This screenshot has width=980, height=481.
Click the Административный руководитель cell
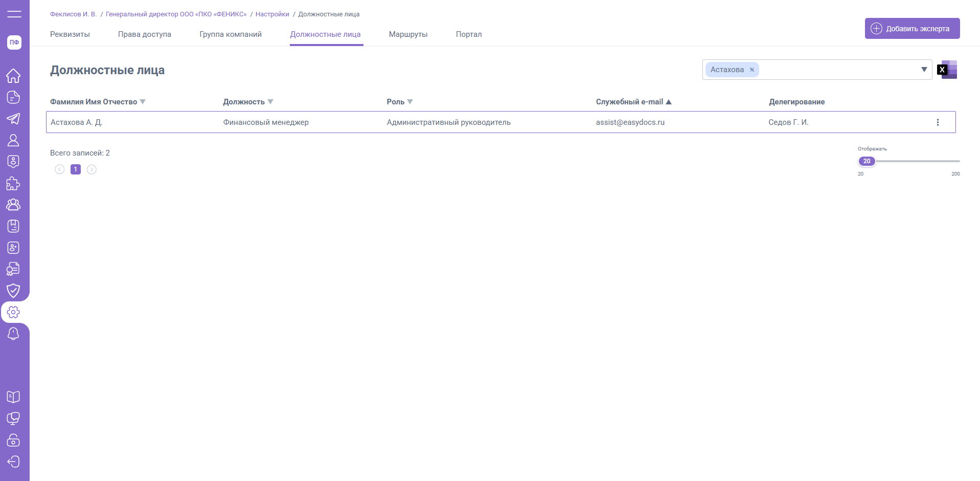coord(448,122)
